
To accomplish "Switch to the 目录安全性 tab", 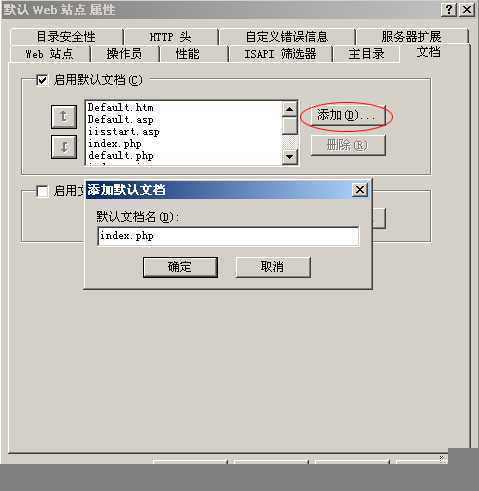I will tap(66, 37).
